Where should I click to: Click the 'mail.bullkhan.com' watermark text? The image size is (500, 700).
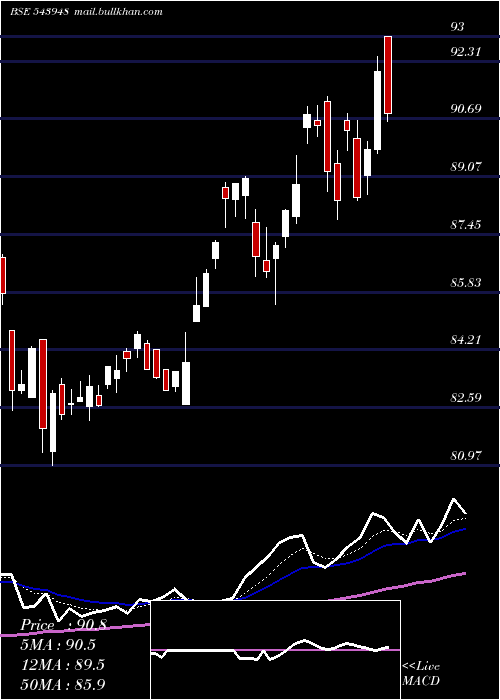[x=117, y=12]
